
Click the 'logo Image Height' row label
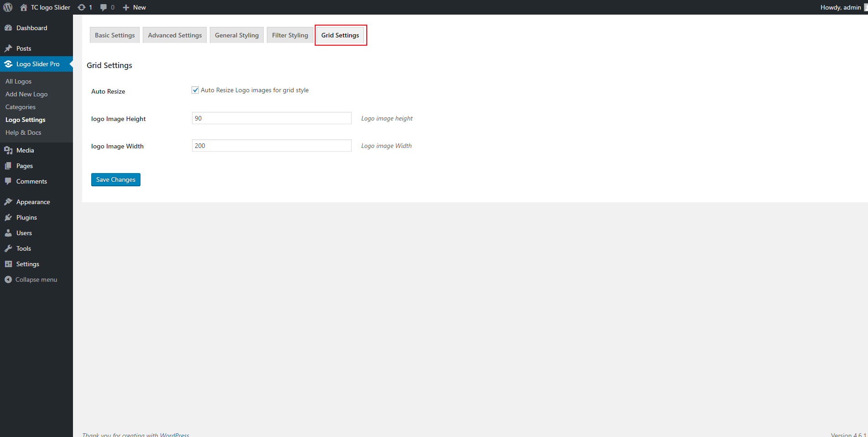(119, 119)
